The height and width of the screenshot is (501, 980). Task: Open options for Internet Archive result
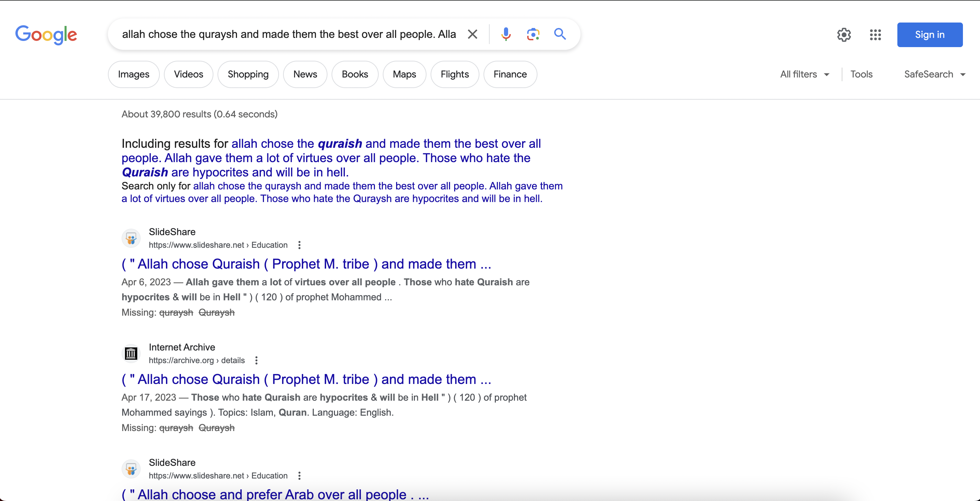256,360
